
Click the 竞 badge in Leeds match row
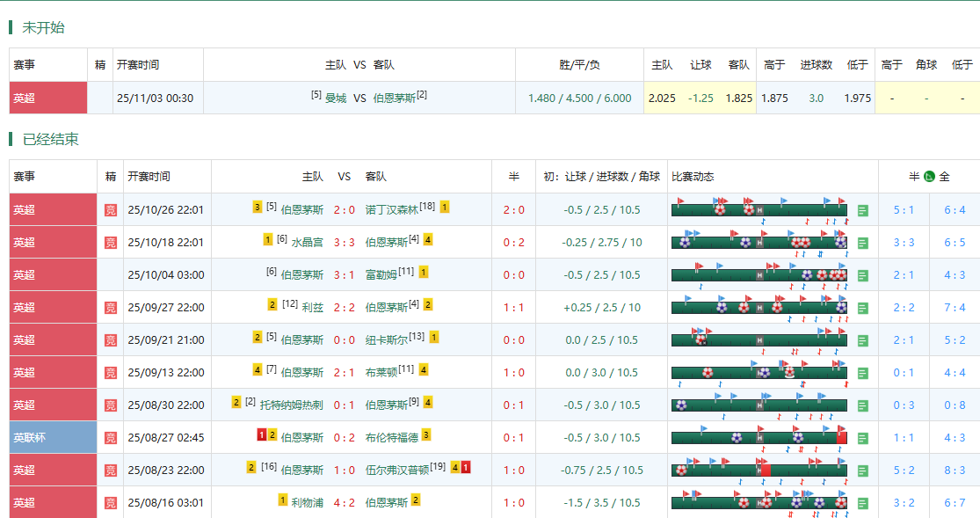(110, 308)
